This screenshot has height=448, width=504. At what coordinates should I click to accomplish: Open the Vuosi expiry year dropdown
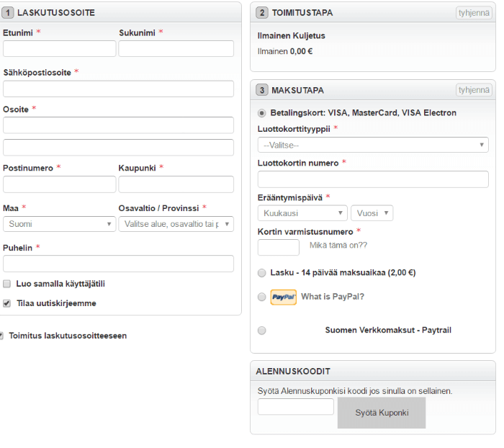pos(372,213)
